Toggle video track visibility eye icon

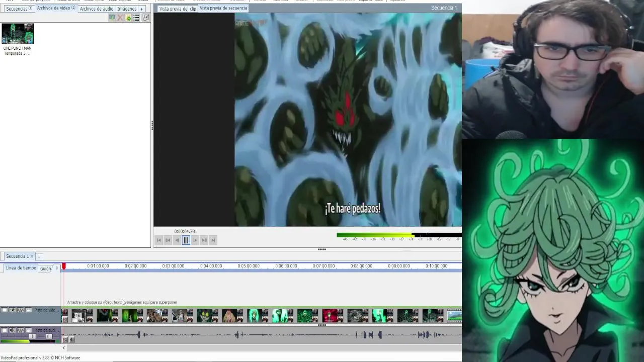(13, 310)
